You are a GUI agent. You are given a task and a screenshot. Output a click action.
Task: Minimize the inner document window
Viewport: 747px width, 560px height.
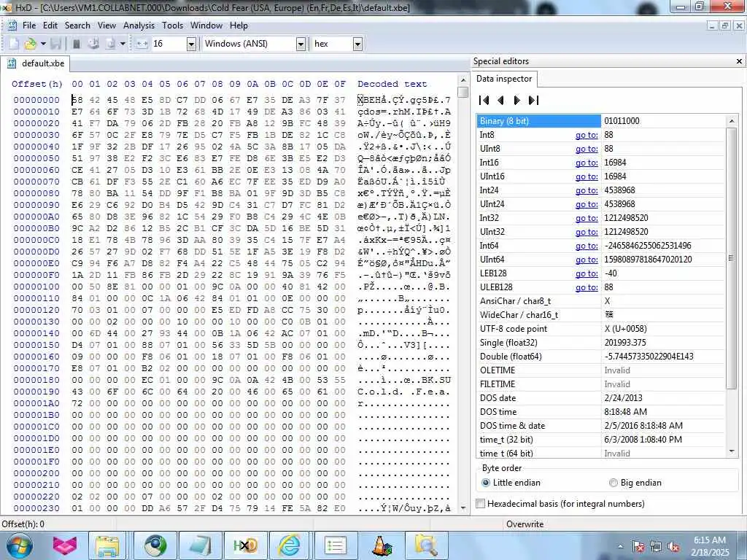(712, 26)
